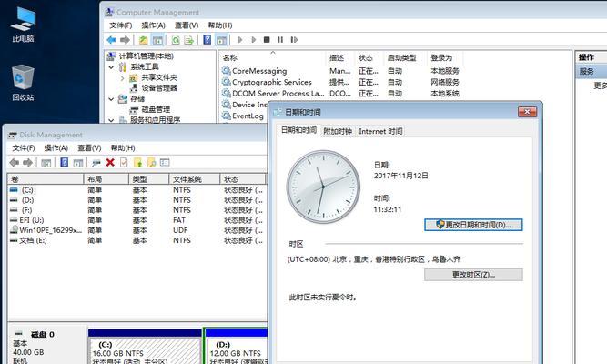The image size is (607, 364).
Task: Sort services by 启动类型 column header
Action: [406, 57]
